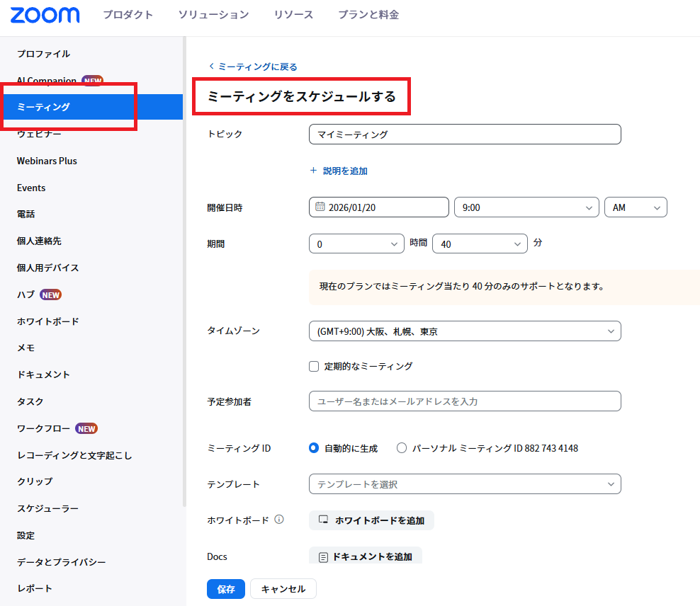Expand the タイムゾーン dropdown

(465, 331)
